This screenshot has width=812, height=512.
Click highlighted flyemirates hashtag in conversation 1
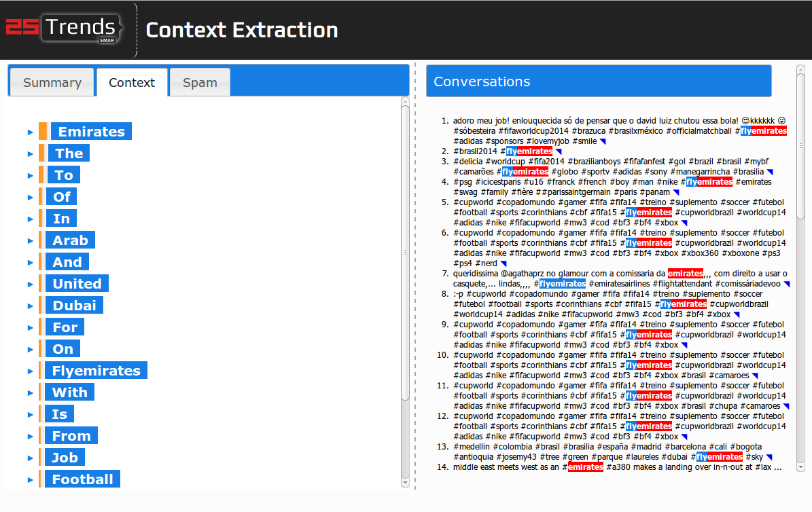(x=763, y=131)
